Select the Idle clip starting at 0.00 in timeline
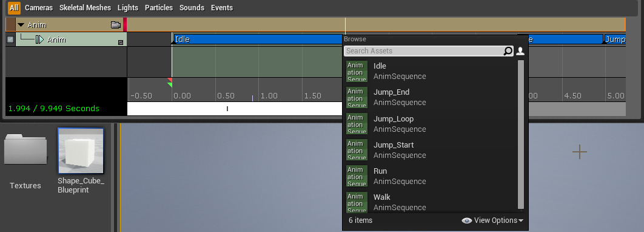The width and height of the screenshot is (644, 232). click(x=258, y=39)
